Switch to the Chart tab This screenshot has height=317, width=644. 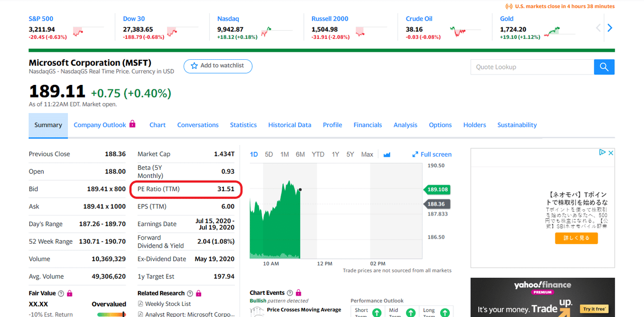click(x=157, y=125)
